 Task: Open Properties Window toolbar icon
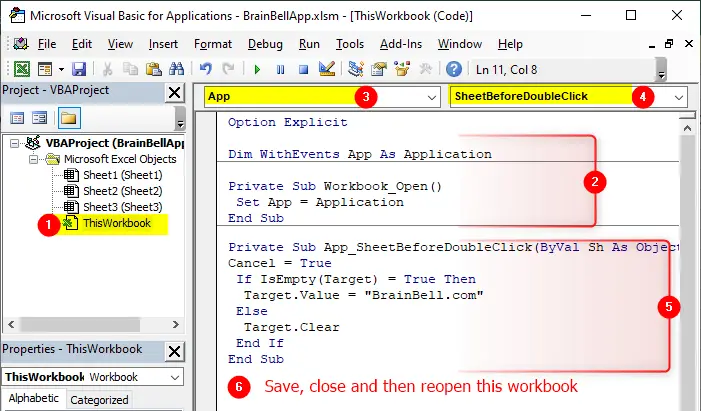(x=379, y=69)
